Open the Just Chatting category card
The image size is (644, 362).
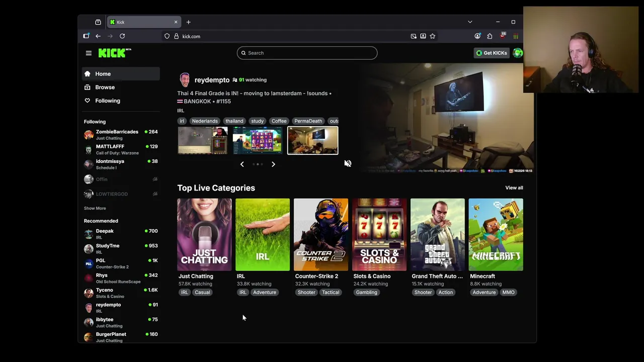[x=204, y=235]
